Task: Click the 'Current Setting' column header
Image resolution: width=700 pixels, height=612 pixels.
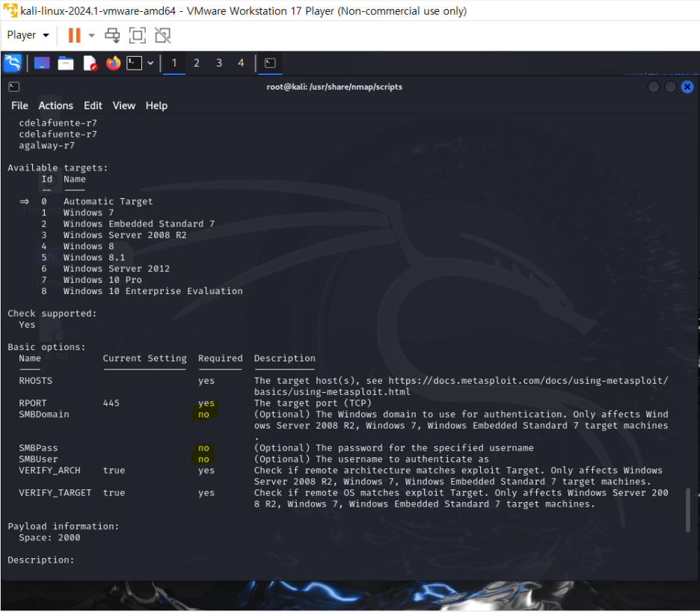Action: coord(144,358)
